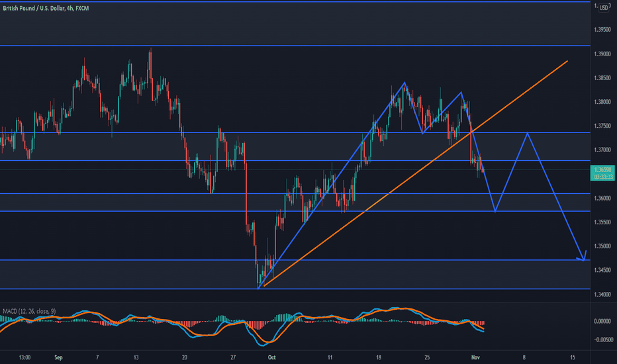Click the 15 date label after Nov

(573, 357)
